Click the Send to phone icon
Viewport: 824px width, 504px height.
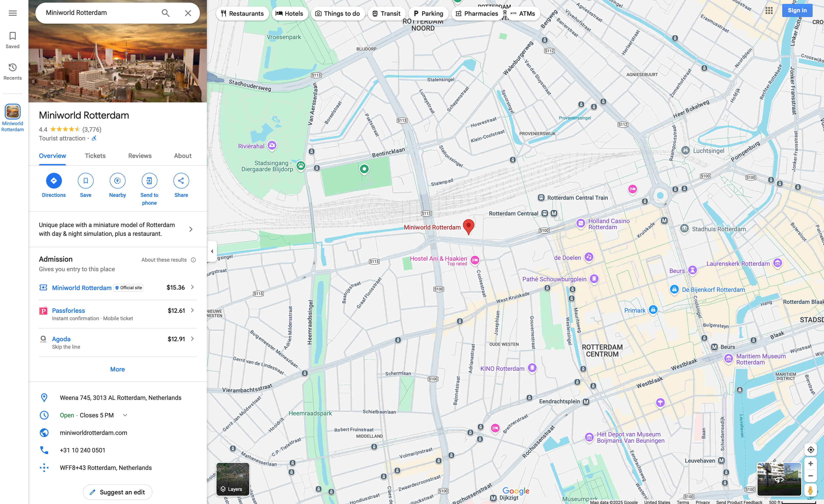tap(149, 181)
